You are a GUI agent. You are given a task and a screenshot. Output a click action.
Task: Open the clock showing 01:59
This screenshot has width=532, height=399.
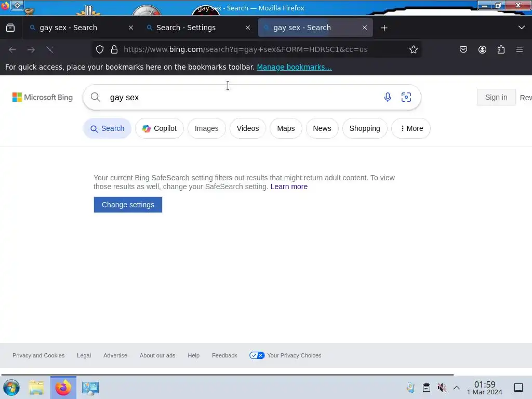(485, 388)
